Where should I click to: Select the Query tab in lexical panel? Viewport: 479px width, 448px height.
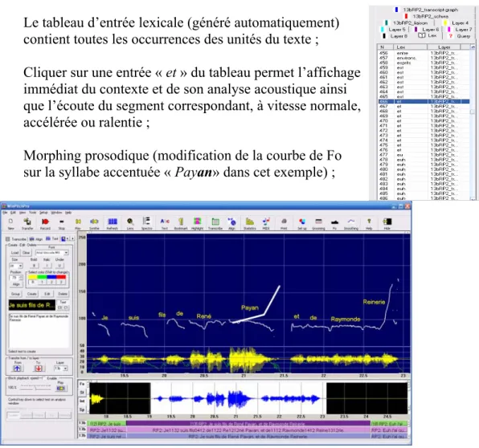(x=460, y=36)
